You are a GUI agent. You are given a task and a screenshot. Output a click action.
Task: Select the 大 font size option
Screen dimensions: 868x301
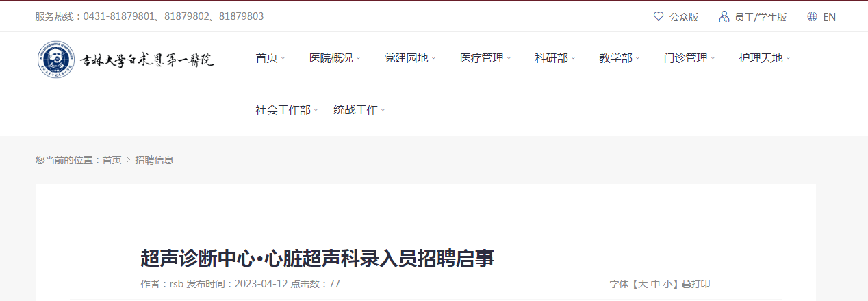pos(643,284)
